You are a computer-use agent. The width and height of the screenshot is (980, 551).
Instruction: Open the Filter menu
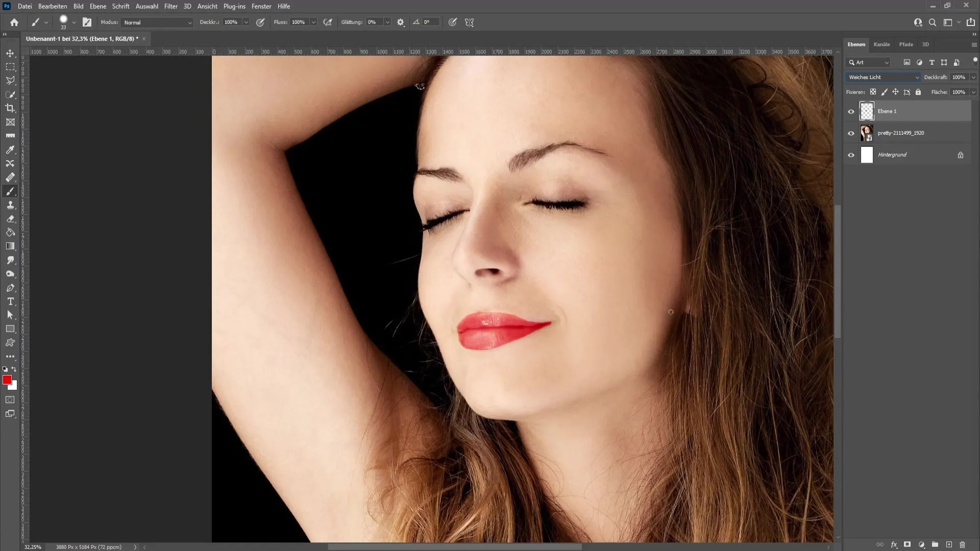[x=171, y=6]
